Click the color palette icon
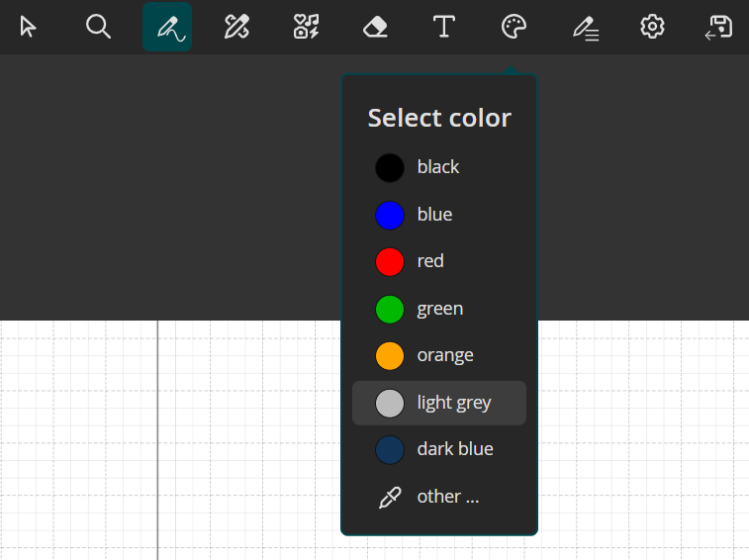Image resolution: width=749 pixels, height=560 pixels. pos(514,27)
